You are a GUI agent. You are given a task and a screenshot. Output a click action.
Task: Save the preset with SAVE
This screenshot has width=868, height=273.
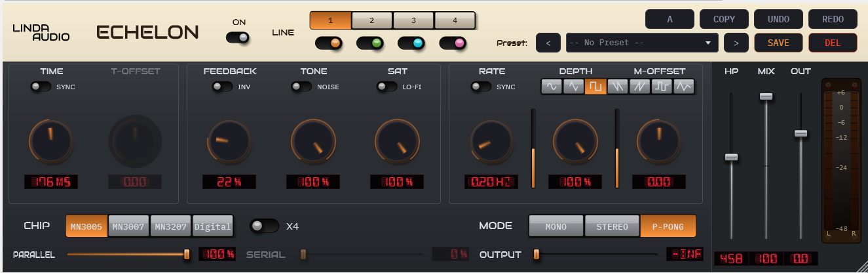point(778,43)
